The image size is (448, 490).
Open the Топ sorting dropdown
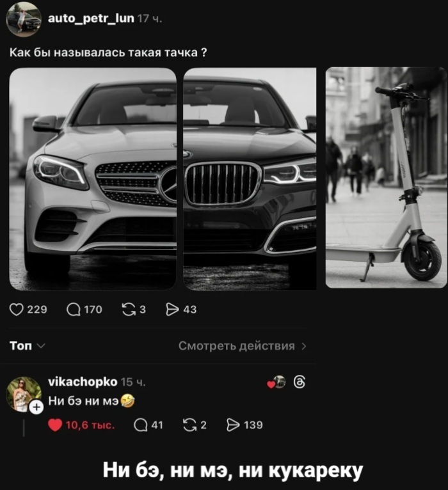click(x=27, y=346)
